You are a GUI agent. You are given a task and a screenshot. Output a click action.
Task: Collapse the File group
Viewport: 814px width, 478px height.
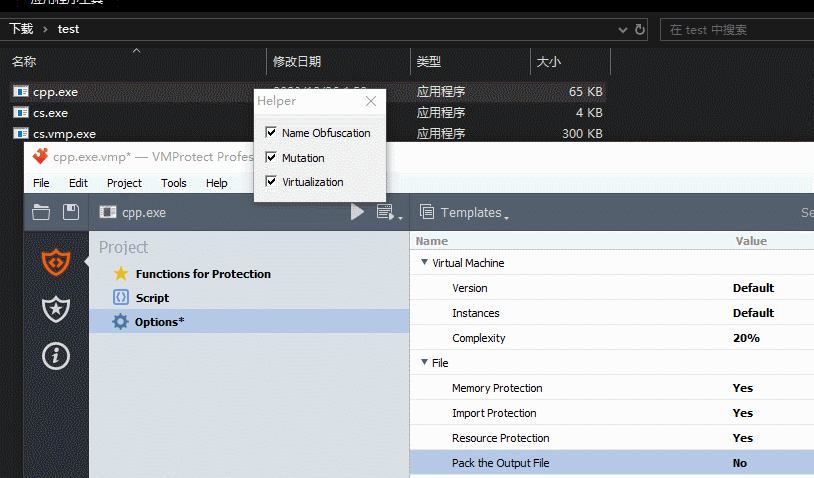[424, 362]
